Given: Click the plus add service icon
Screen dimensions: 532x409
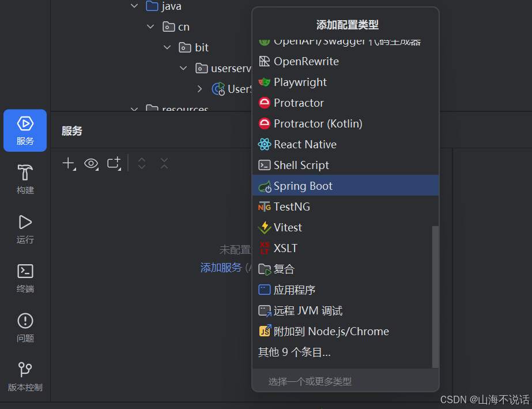Looking at the screenshot, I should [69, 164].
